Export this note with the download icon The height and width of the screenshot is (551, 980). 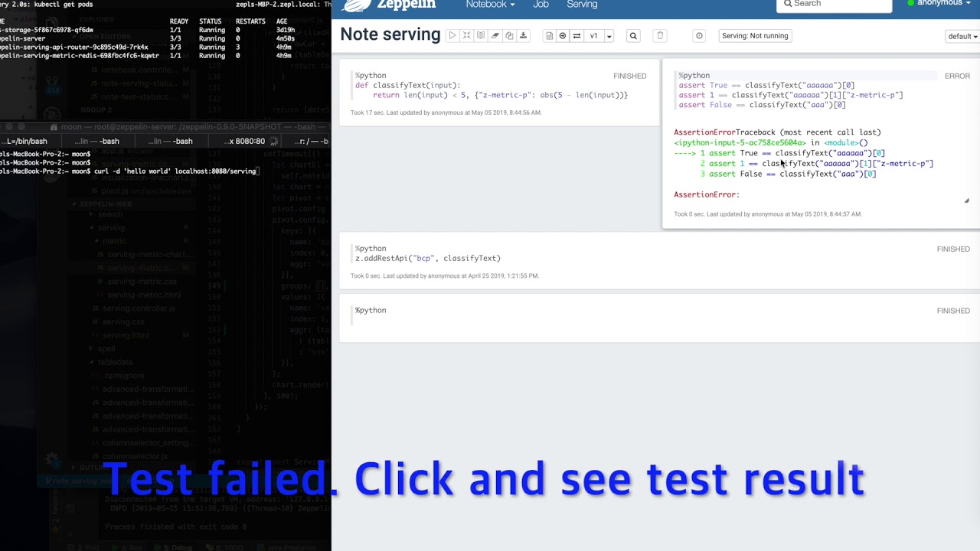tap(524, 36)
